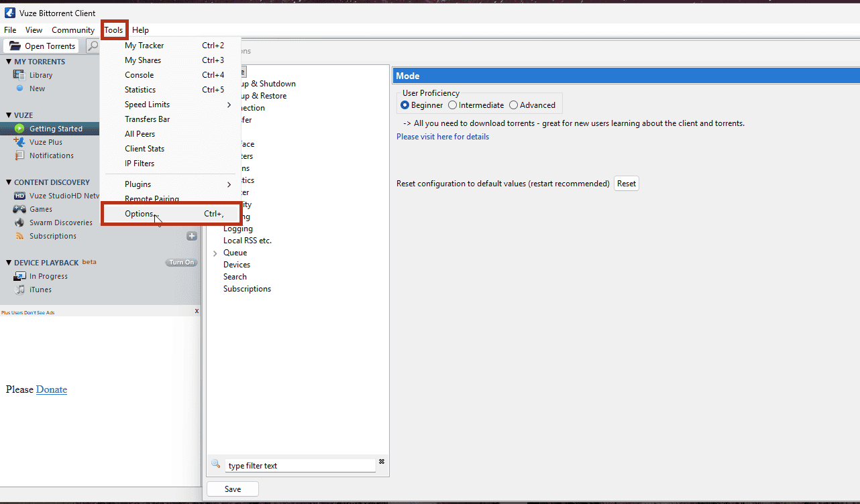Click the iTunes music note icon
Viewport: 860px width, 504px height.
(19, 290)
